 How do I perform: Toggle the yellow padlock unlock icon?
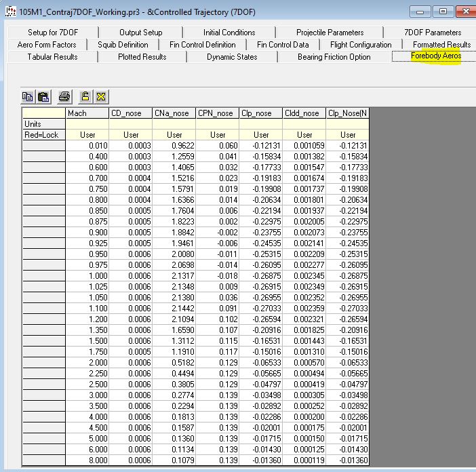(x=86, y=96)
